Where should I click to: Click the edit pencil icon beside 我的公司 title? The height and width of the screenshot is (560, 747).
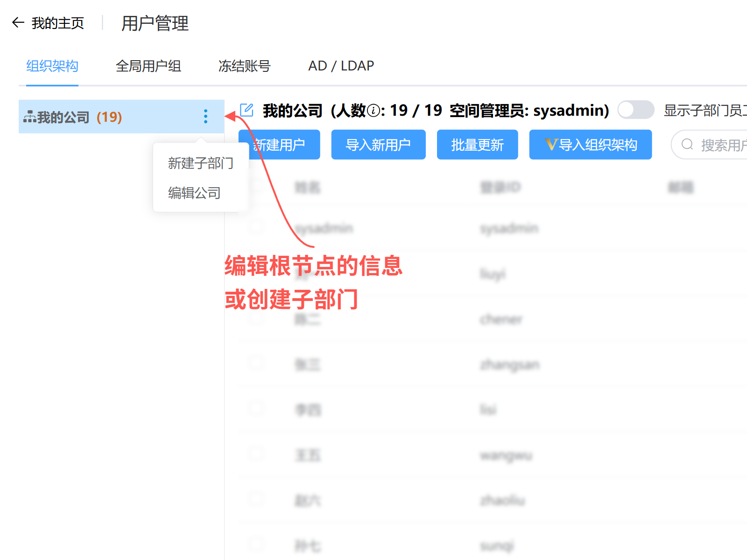[x=247, y=110]
